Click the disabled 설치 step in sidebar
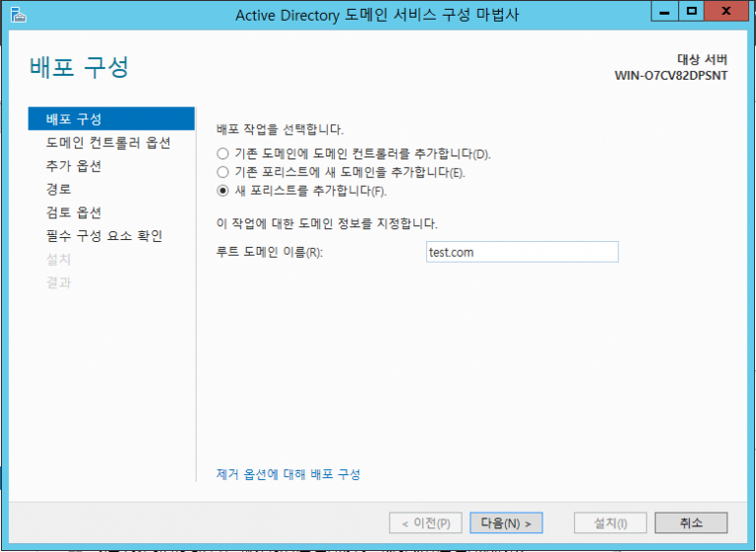 [x=58, y=260]
